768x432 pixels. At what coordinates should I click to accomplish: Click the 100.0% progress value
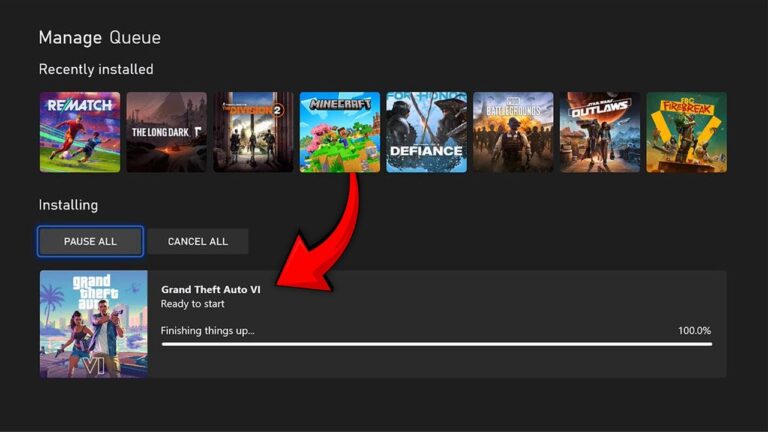(695, 331)
